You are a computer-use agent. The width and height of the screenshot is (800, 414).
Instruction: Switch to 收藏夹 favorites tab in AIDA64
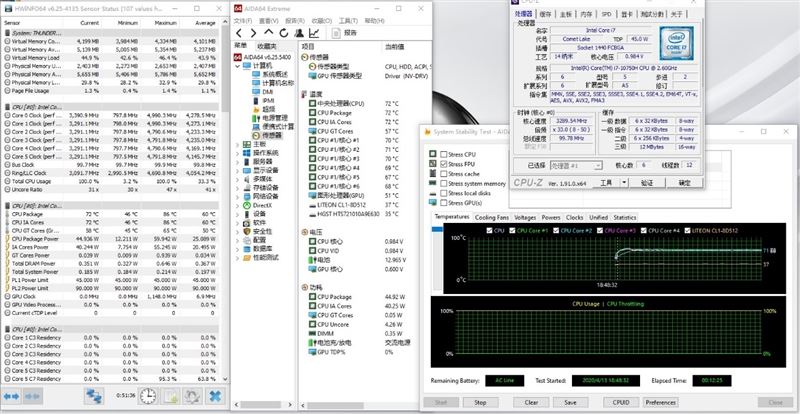(x=266, y=46)
